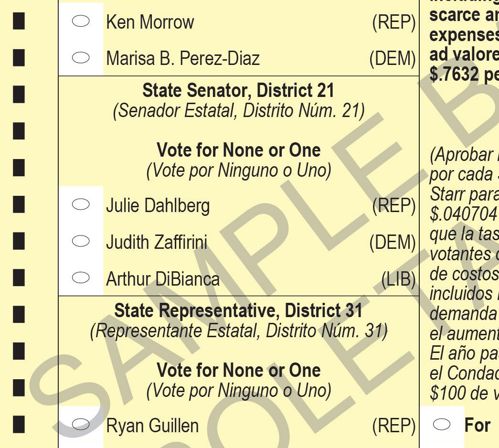Click the Judith Zaffirini name text
Viewport: 499px width, 448px height.
pos(157,243)
